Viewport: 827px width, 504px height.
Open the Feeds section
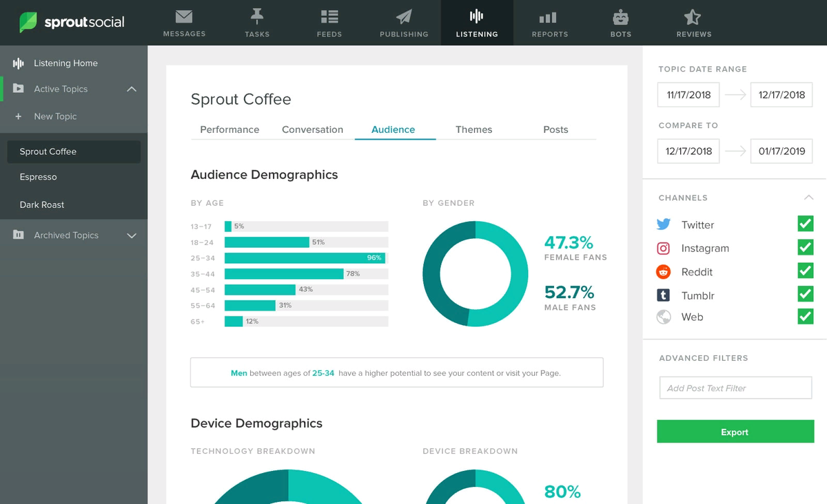[329, 22]
